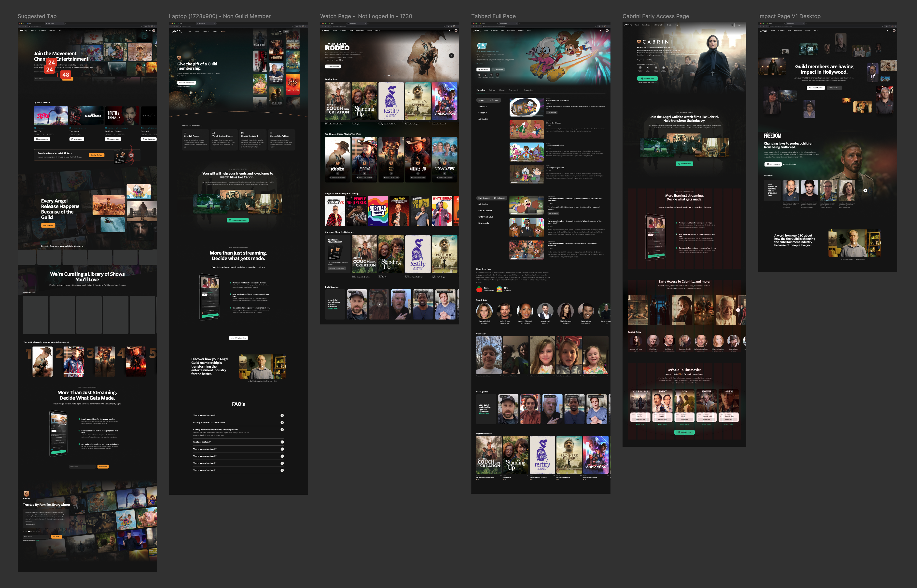Click next arrow on The Last Rodeo hero
This screenshot has width=917, height=588.
pos(451,56)
